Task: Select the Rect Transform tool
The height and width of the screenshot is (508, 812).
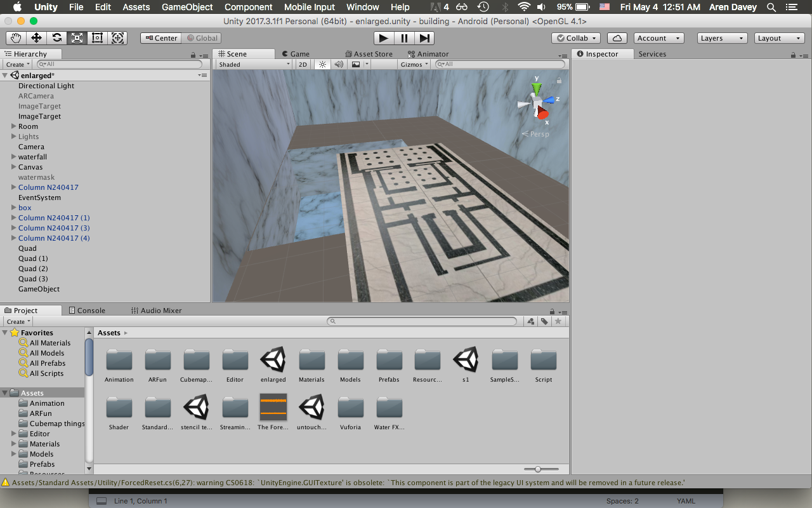Action: point(97,38)
